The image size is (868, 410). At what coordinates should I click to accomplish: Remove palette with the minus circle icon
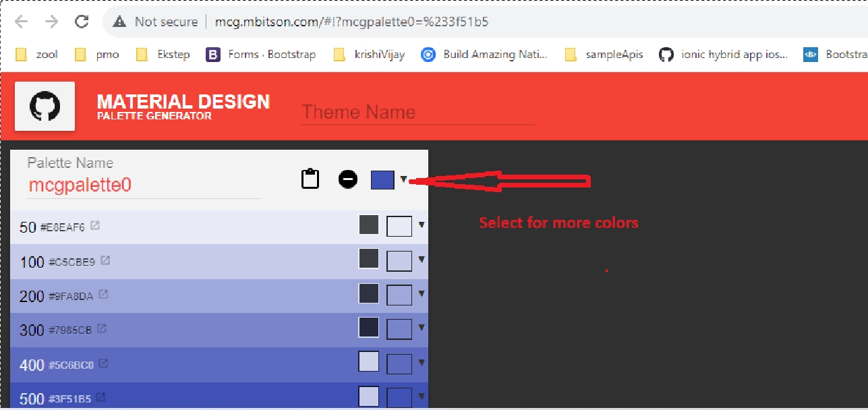click(x=348, y=179)
